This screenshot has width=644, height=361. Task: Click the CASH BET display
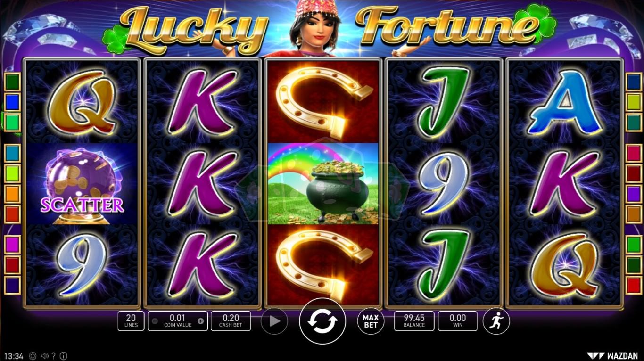coord(231,321)
